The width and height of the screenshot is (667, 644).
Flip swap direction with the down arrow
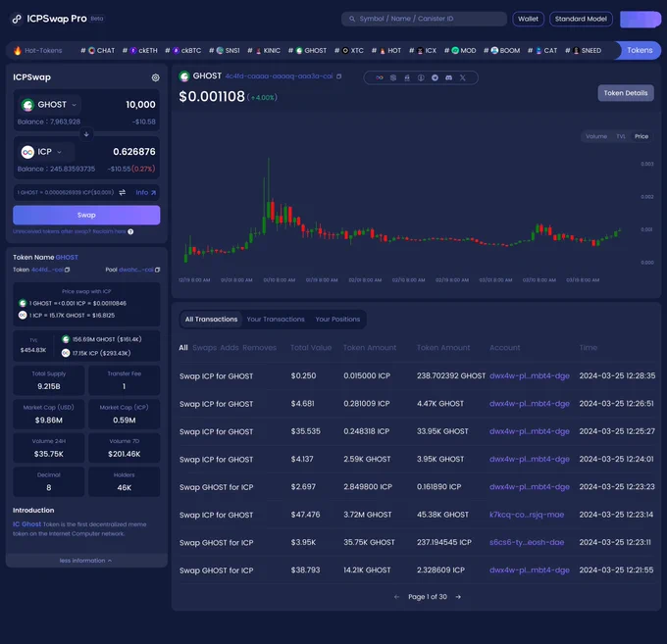tap(86, 134)
